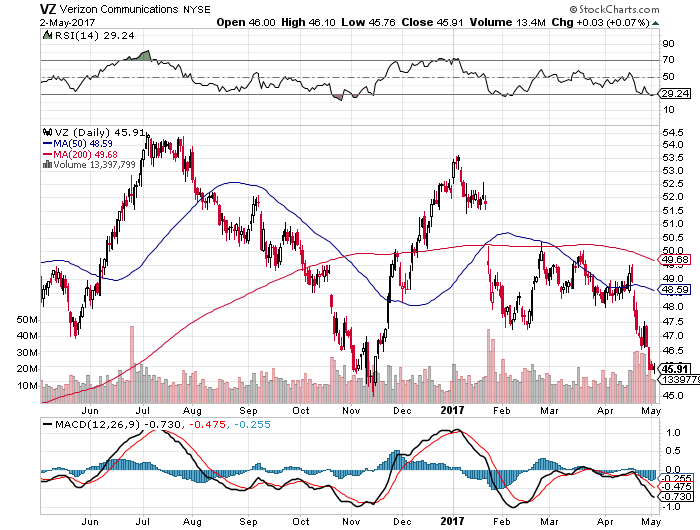Viewport: 700px width, 530px height.
Task: Click the -0.730 MACD axis tag
Action: [677, 496]
